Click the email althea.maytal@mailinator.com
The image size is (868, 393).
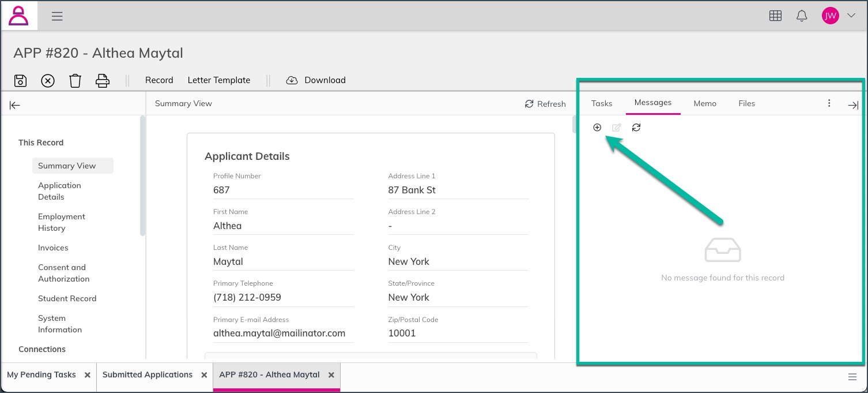coord(280,333)
